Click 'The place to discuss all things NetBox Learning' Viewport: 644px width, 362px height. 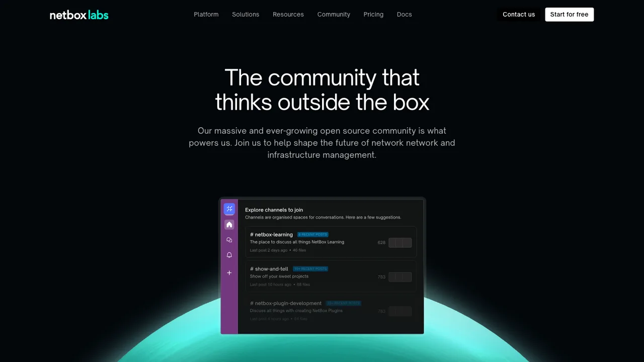coord(297,242)
